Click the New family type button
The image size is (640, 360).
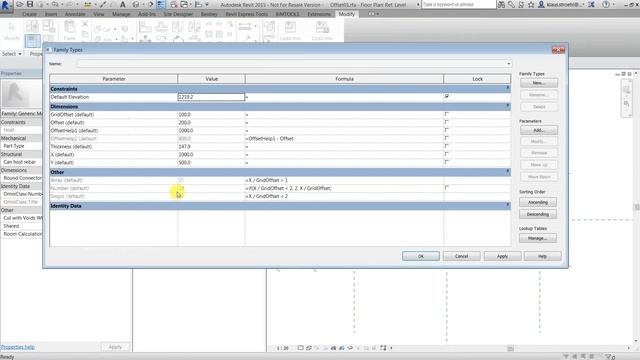(539, 83)
